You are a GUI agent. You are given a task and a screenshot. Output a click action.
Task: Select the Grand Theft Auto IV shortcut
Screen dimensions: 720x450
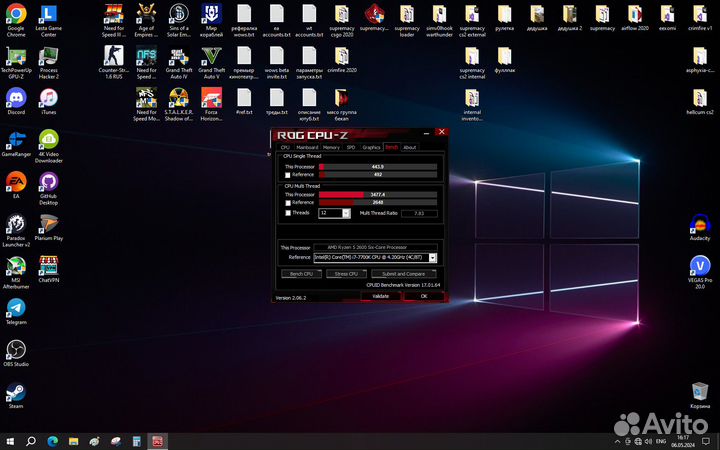pyautogui.click(x=179, y=63)
